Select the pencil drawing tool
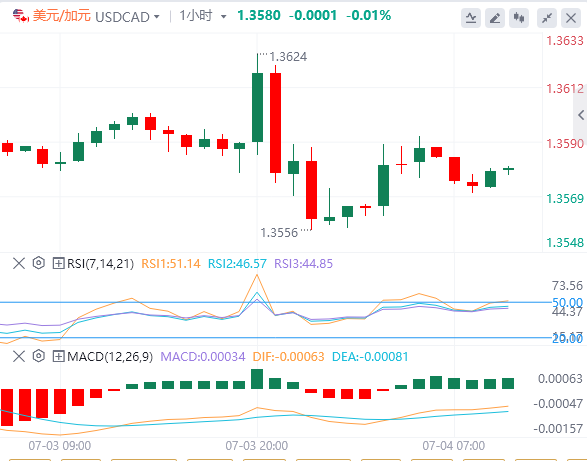The image size is (587, 461). [x=495, y=18]
